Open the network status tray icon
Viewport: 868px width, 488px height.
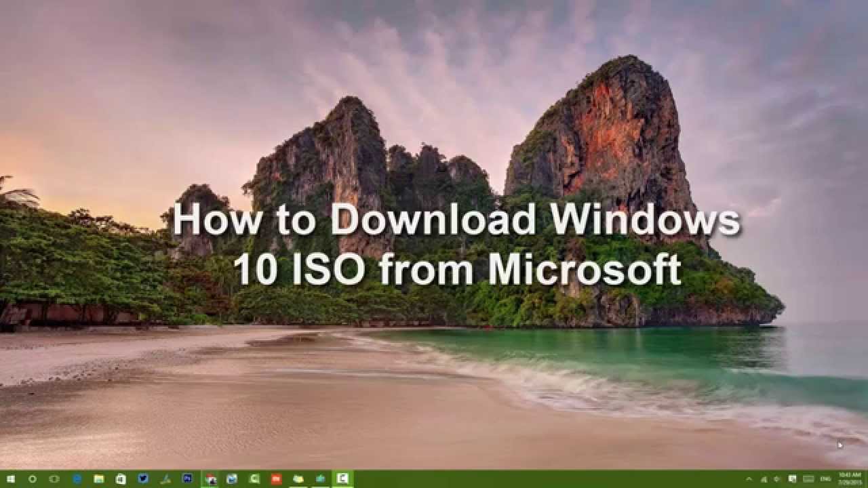tap(764, 479)
